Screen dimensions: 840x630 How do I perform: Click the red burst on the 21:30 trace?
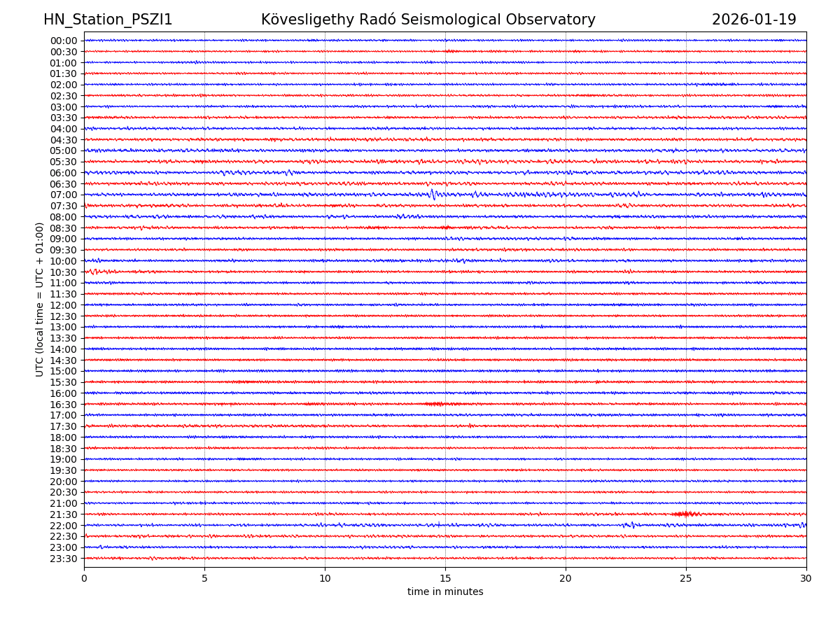coord(685,514)
